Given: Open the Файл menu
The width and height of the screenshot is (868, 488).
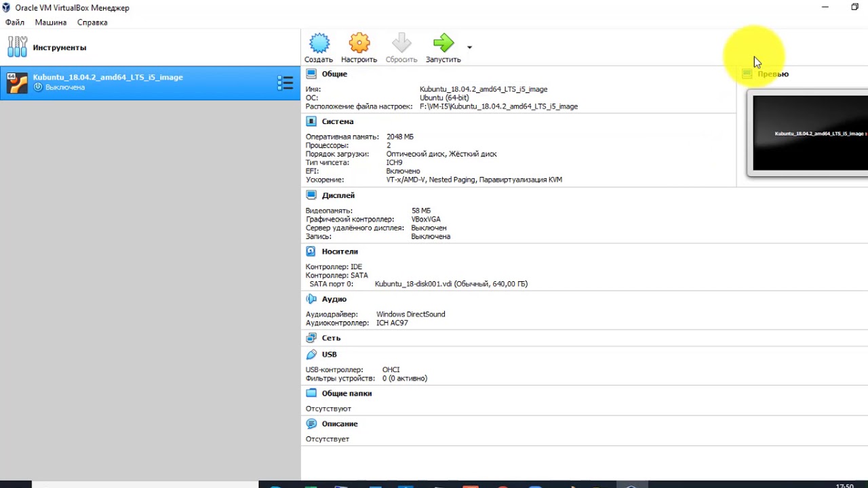Looking at the screenshot, I should coord(15,22).
